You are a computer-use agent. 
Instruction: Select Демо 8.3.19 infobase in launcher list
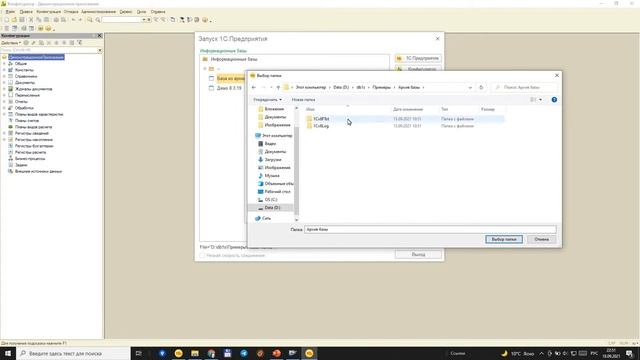click(x=229, y=88)
